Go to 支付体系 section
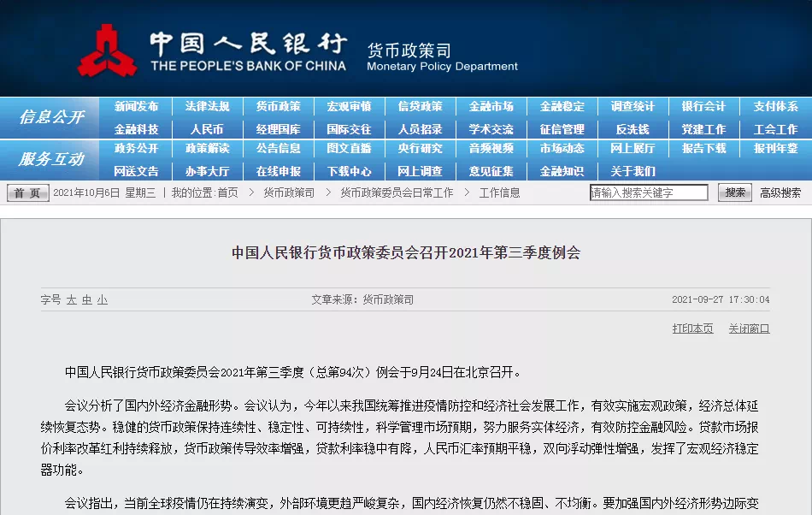This screenshot has width=812, height=515. (775, 106)
